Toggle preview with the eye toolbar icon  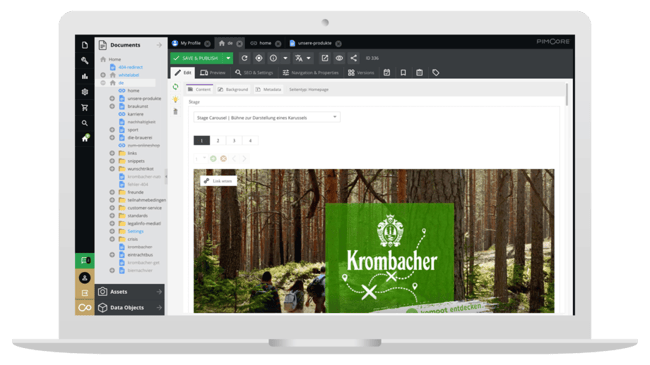339,58
